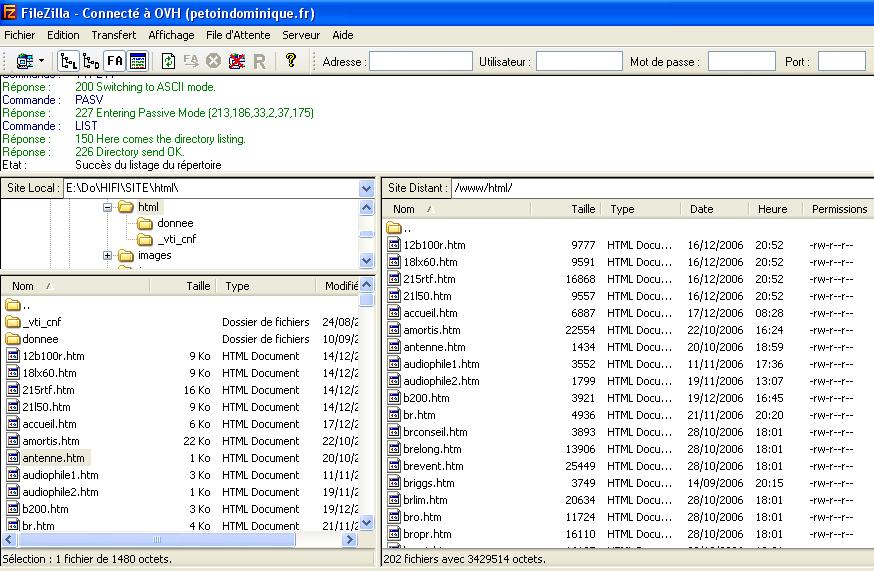This screenshot has height=571, width=874.
Task: Click the parent folder icon in local list
Action: point(13,305)
